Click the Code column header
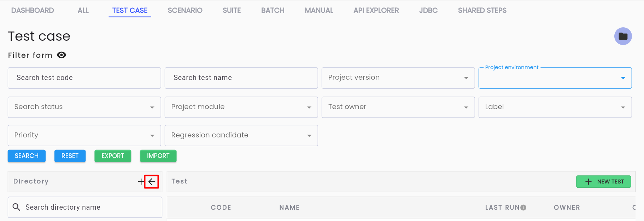644x221 pixels. (x=221, y=208)
